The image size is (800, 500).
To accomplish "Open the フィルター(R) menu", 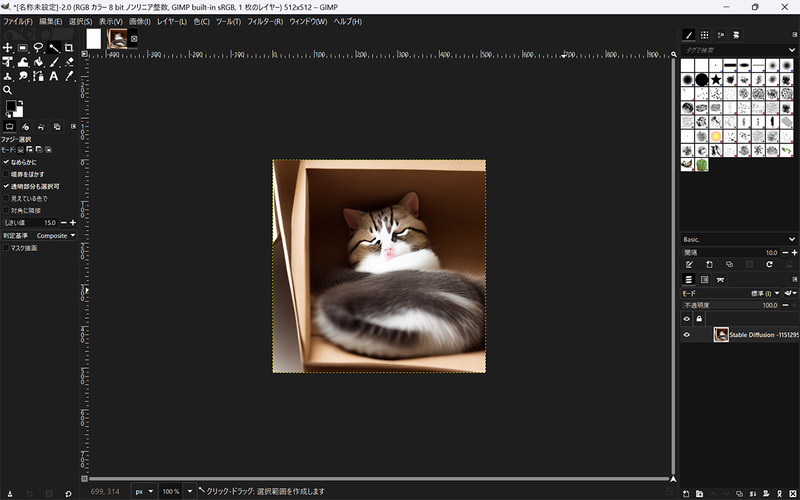I will pos(265,21).
